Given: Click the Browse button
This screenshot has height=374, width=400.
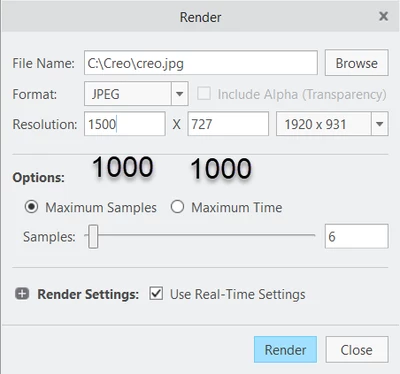Looking at the screenshot, I should tap(357, 63).
